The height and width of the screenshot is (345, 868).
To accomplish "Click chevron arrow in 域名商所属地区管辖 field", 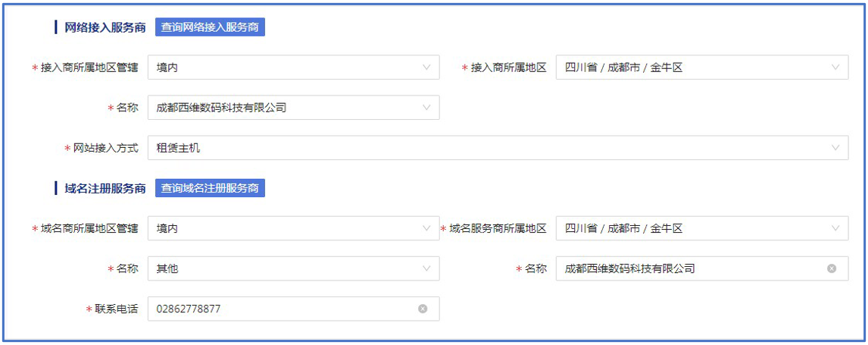I will coord(426,228).
